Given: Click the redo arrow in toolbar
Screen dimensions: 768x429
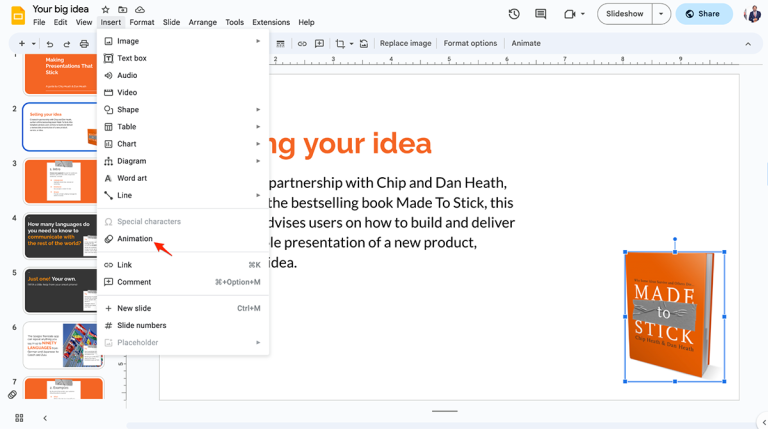Looking at the screenshot, I should tap(67, 44).
